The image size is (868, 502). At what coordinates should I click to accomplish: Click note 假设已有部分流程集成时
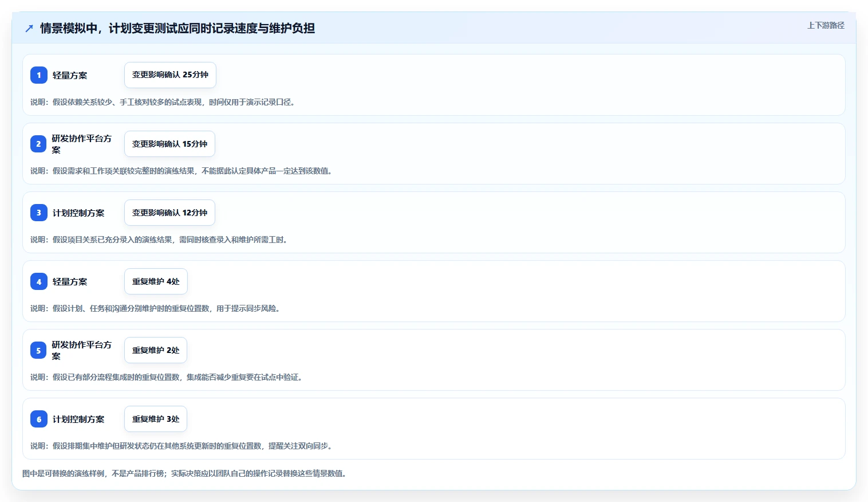167,377
